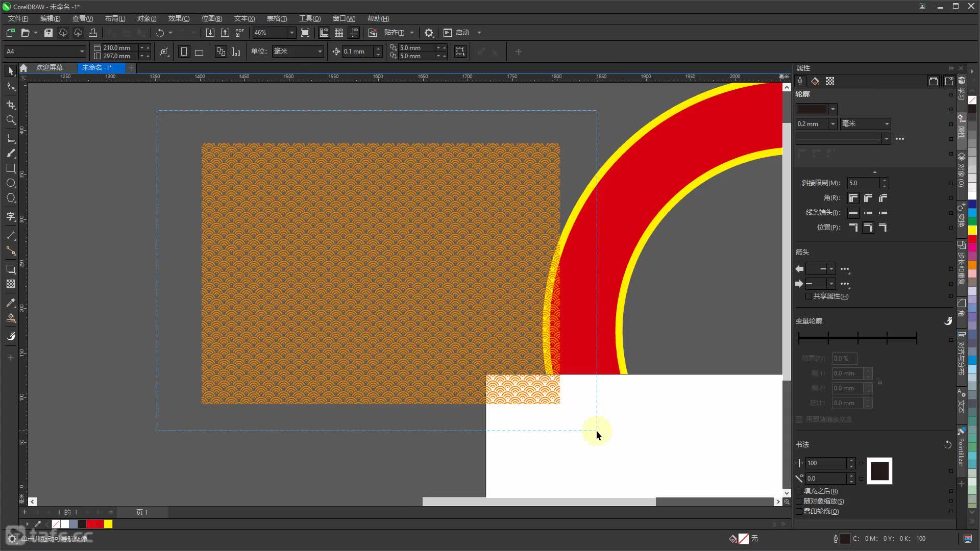Select the Polygon tool

(11, 198)
